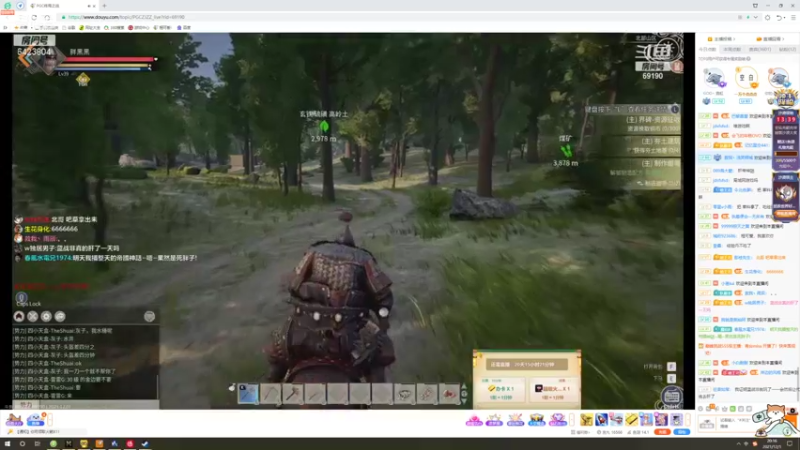Expand the activity icons handle beside cloud mascot
The image size is (800, 450).
[50, 420]
